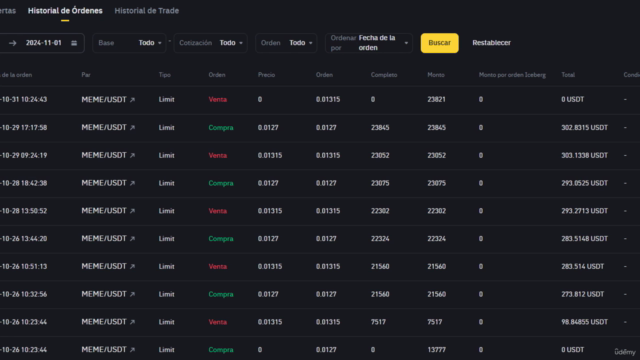Click the yellow Buscar button
The width and height of the screenshot is (640, 360).
pyautogui.click(x=440, y=43)
